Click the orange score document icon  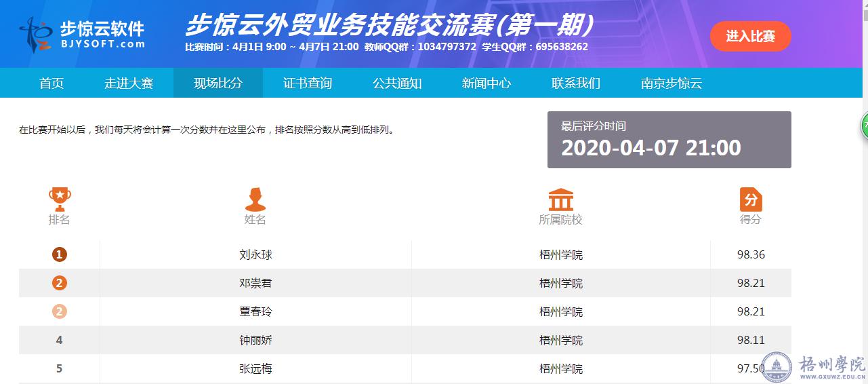pyautogui.click(x=750, y=199)
